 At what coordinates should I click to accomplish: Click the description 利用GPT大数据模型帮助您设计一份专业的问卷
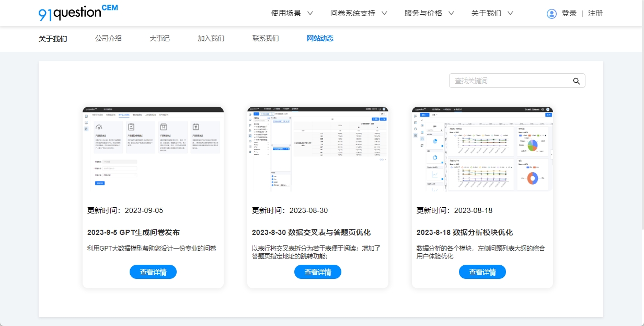click(x=152, y=249)
